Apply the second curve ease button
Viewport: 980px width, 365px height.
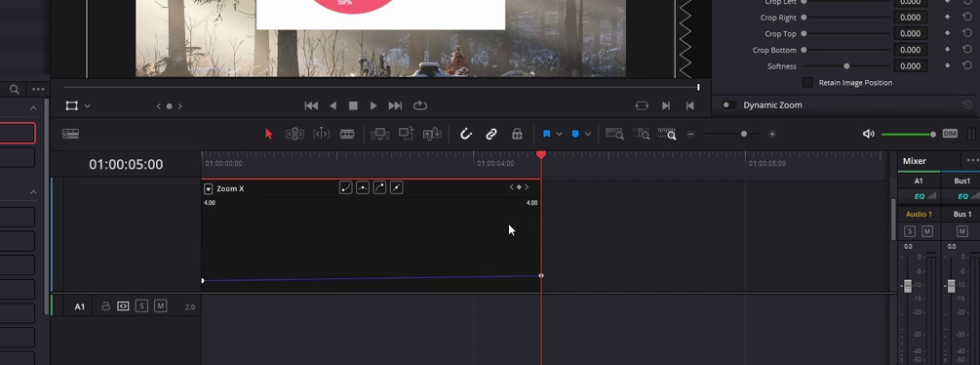[363, 187]
